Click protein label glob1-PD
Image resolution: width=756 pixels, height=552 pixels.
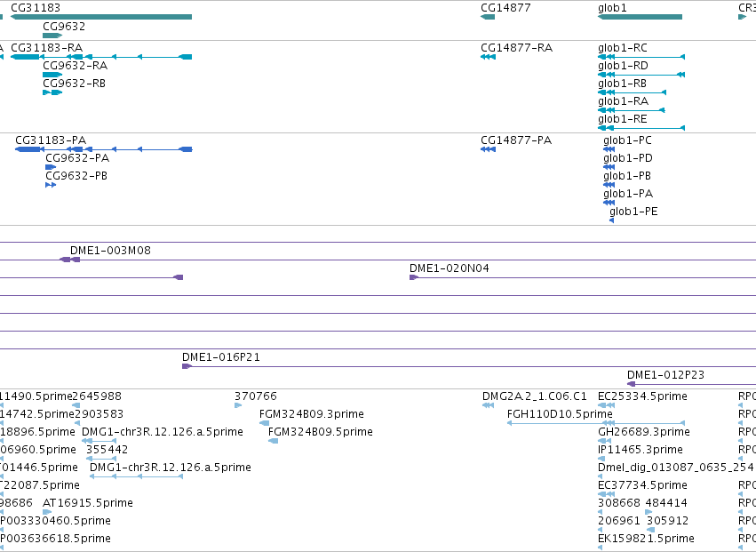(628, 158)
